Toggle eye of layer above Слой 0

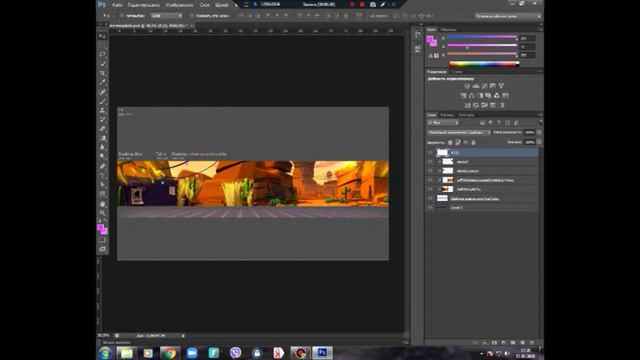coord(430,198)
